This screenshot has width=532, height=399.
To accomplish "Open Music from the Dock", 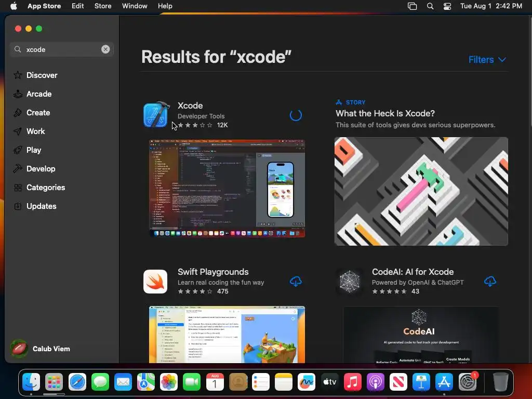I will click(x=353, y=382).
